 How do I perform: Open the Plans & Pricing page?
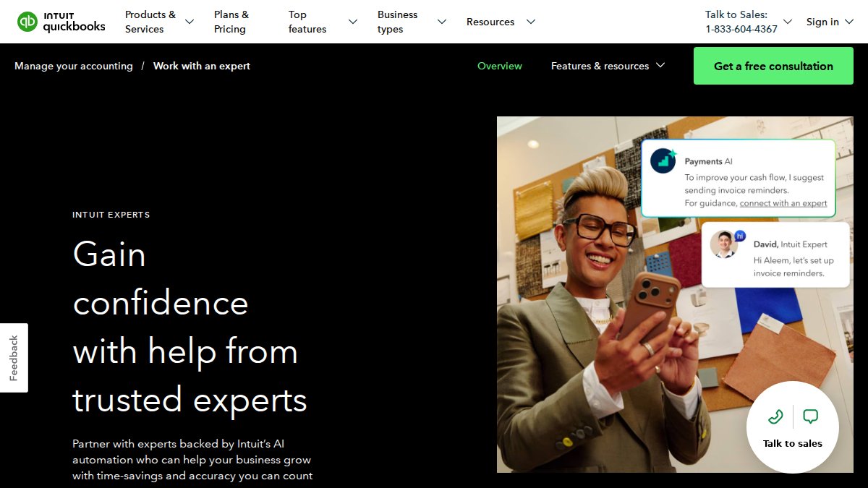[231, 22]
